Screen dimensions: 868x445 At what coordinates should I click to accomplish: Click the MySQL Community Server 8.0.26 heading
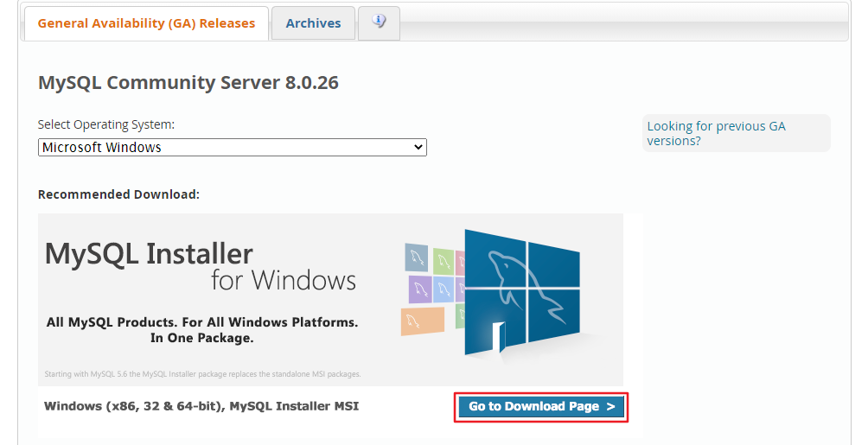[188, 82]
